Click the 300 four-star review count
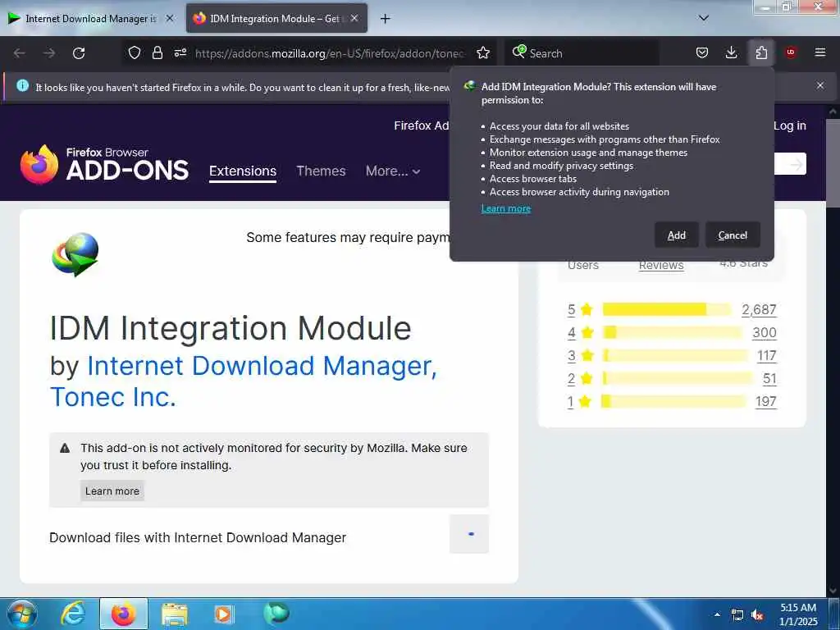This screenshot has width=840, height=630. 765,332
